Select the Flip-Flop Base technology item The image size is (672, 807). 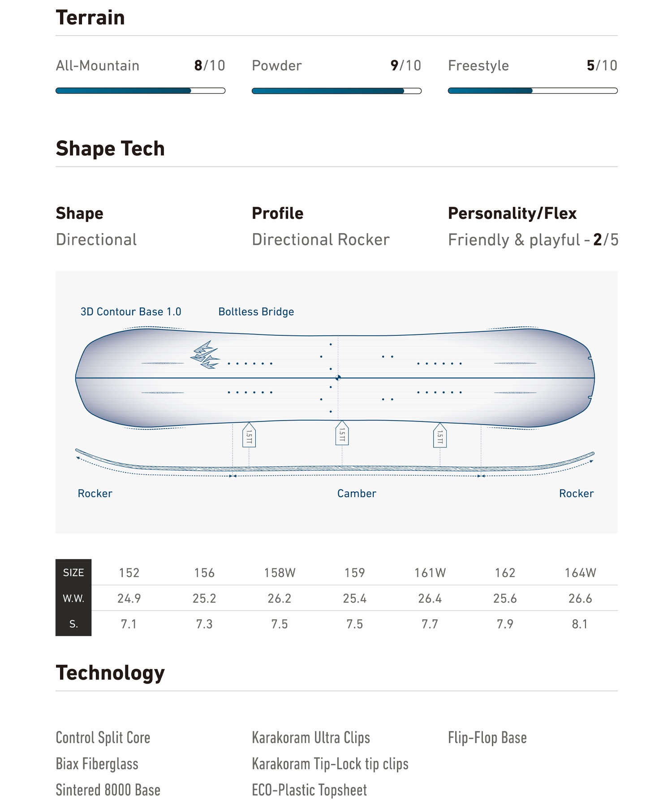point(487,738)
